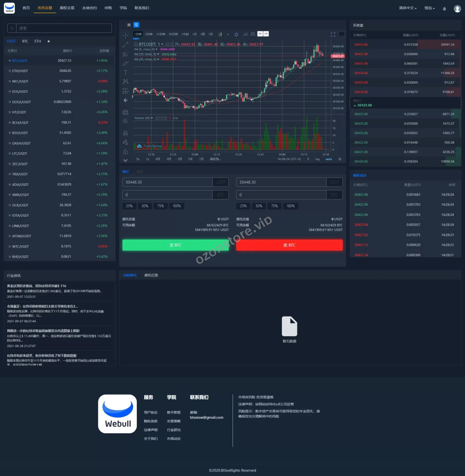Open the 简体中文 language dropdown
This screenshot has width=465, height=476.
[408, 8]
